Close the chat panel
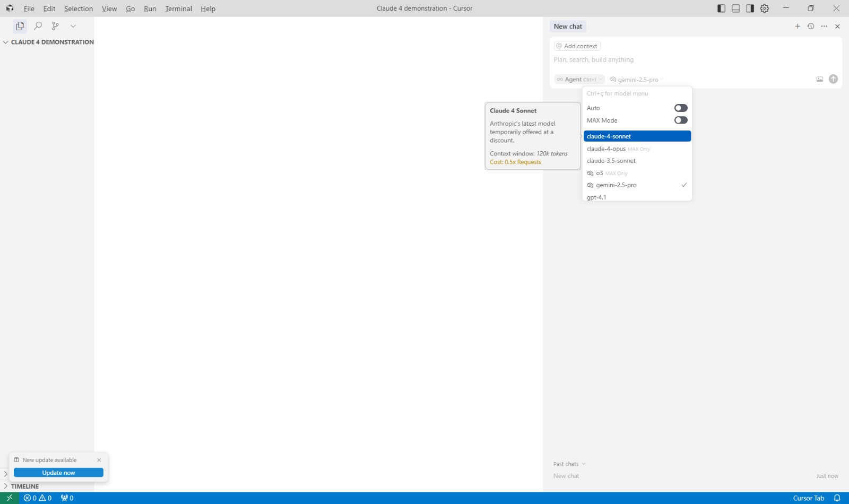Viewport: 849px width, 504px height. (837, 27)
